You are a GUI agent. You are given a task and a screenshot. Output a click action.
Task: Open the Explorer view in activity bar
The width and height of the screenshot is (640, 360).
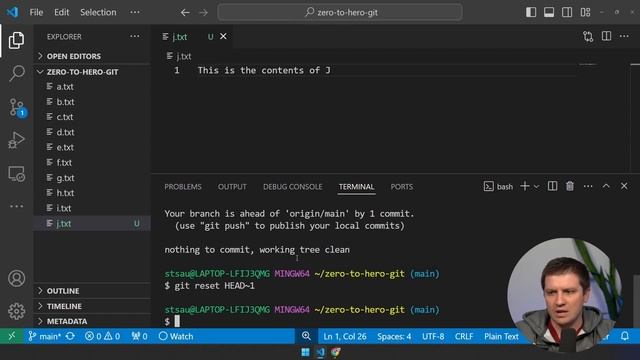[x=16, y=40]
